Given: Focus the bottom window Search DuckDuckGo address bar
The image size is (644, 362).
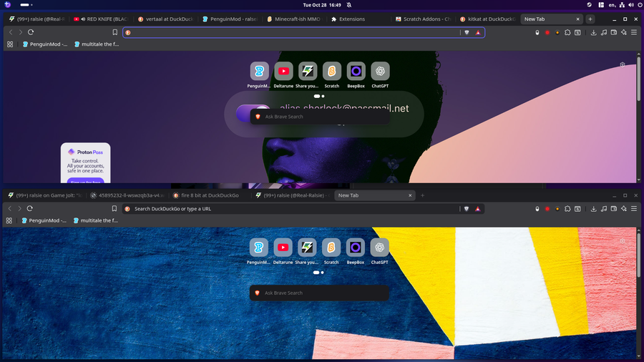Looking at the screenshot, I should click(x=292, y=209).
